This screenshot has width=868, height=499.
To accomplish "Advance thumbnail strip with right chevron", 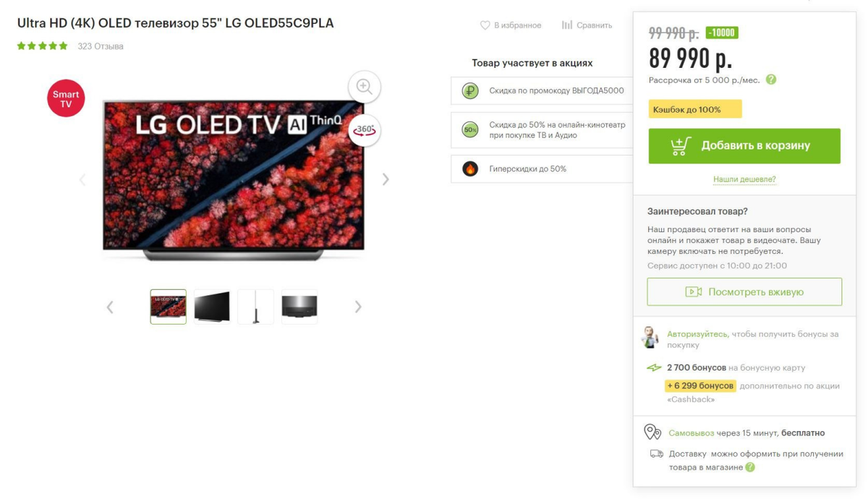I will click(x=358, y=307).
